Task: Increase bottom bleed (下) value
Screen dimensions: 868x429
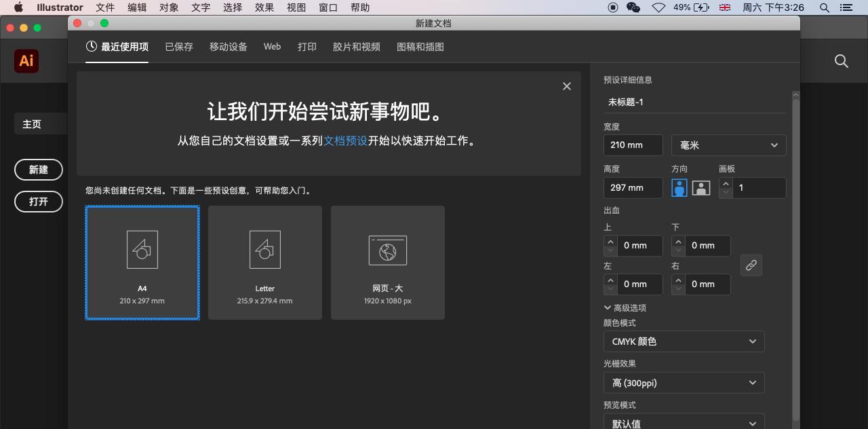Action: tap(678, 241)
